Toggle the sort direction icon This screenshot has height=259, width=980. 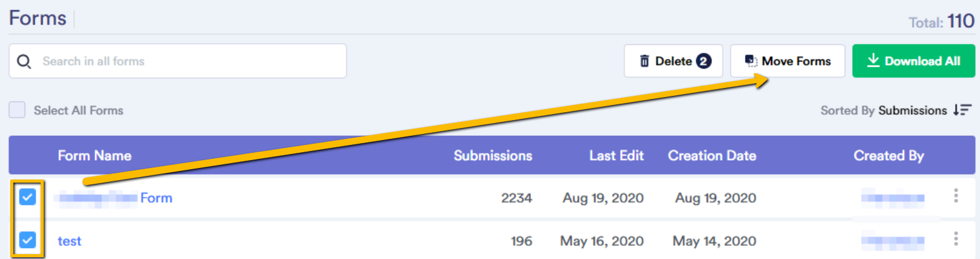[962, 110]
